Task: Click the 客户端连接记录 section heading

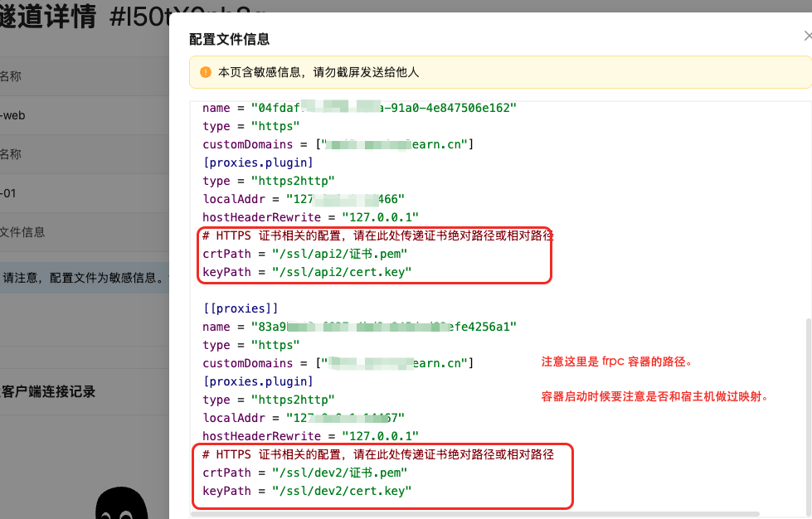Action: [x=48, y=391]
